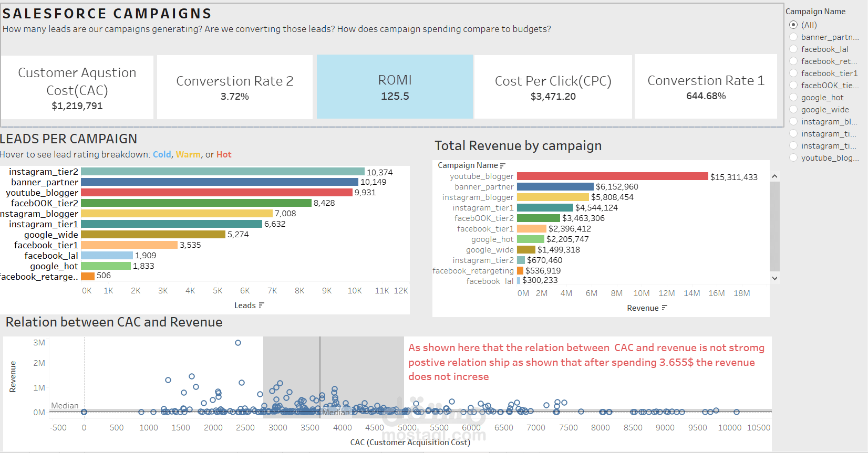Click the $1,219,791 CAC value
The height and width of the screenshot is (453, 868).
[x=77, y=106]
